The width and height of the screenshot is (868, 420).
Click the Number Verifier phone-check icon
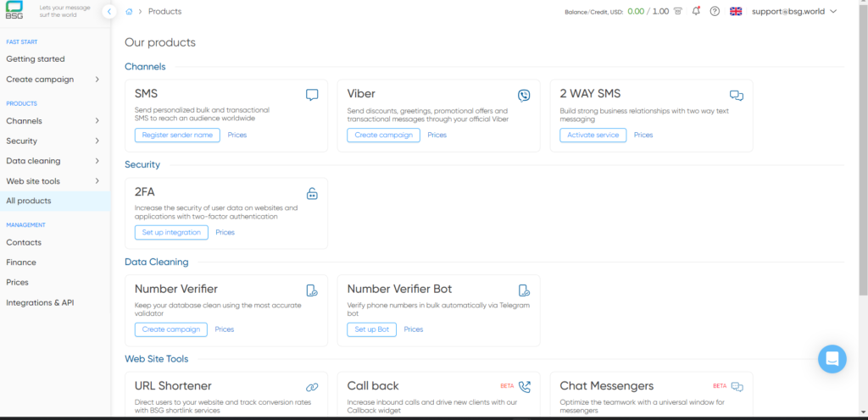(312, 290)
